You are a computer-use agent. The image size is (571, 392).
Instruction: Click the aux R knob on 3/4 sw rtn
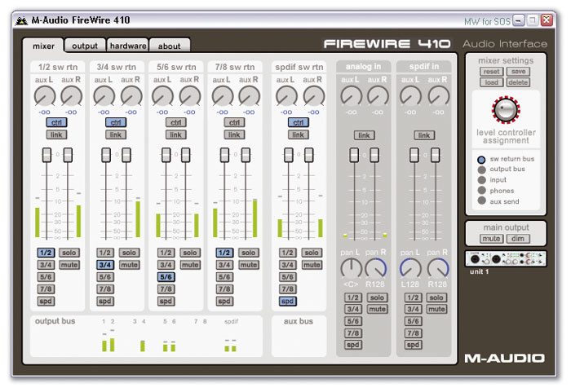tap(131, 97)
